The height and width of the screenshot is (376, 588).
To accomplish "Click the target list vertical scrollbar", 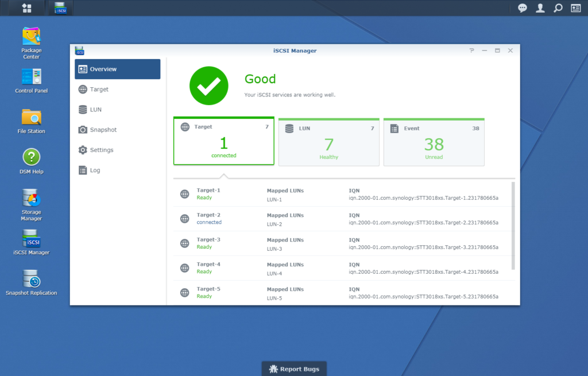I will click(513, 226).
